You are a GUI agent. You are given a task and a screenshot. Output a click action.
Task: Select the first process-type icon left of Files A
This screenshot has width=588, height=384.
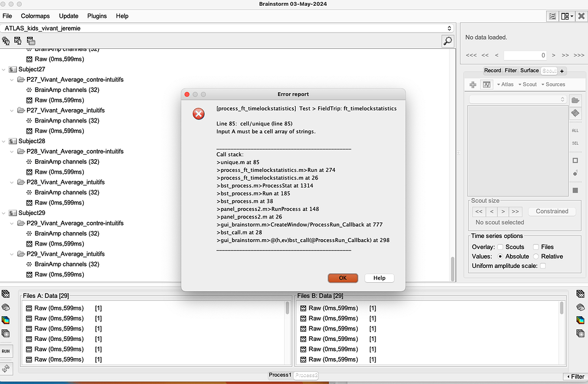[x=6, y=294]
